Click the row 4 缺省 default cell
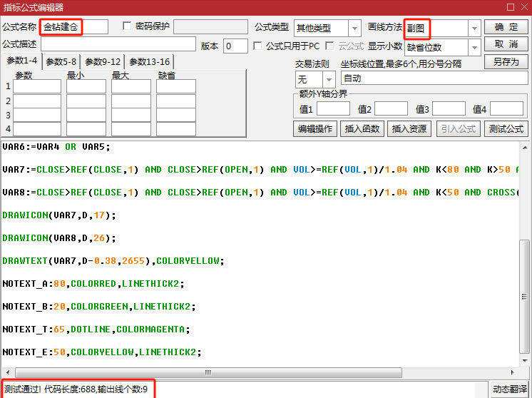Viewport: 532px width, 398px height. [175, 129]
